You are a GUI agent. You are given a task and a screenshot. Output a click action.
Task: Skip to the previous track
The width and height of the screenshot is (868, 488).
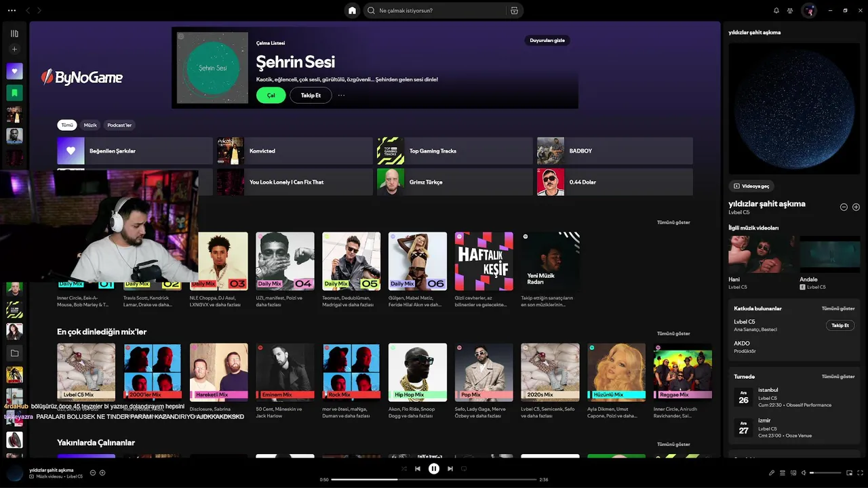click(418, 468)
